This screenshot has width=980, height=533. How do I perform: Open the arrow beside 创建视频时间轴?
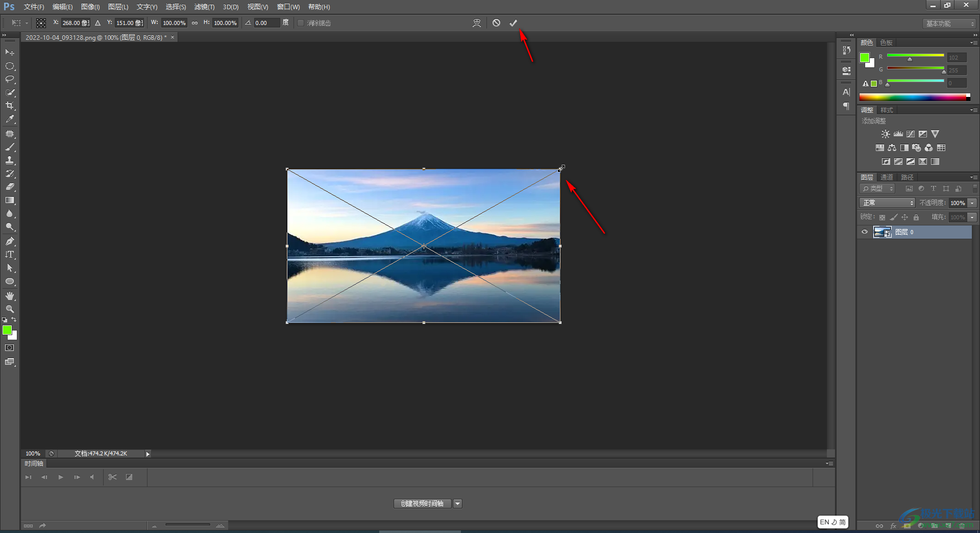tap(457, 503)
